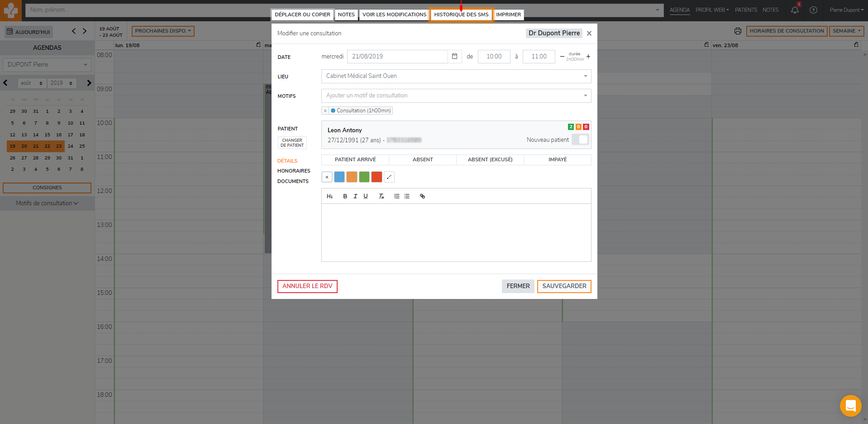Open the Historique des SMS tab
The width and height of the screenshot is (868, 424).
click(461, 14)
